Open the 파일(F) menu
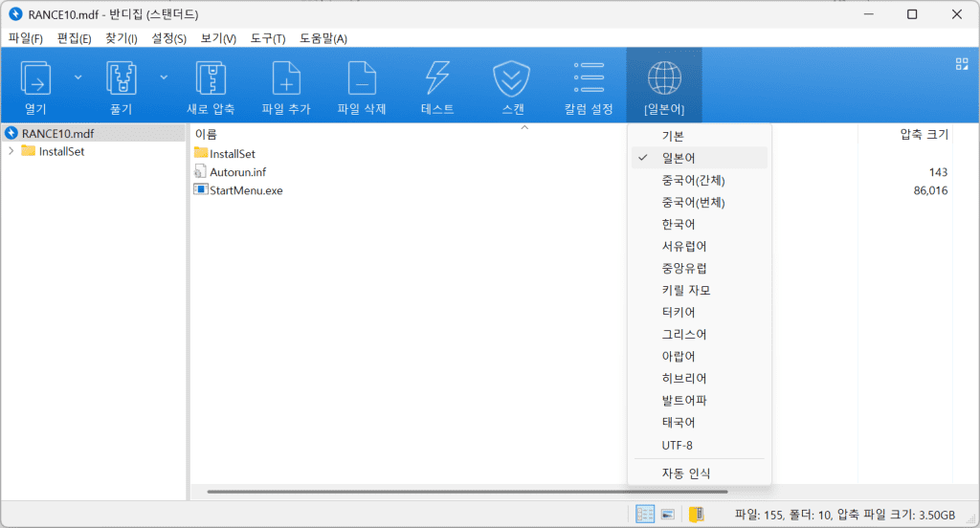The image size is (980, 528). pos(26,38)
